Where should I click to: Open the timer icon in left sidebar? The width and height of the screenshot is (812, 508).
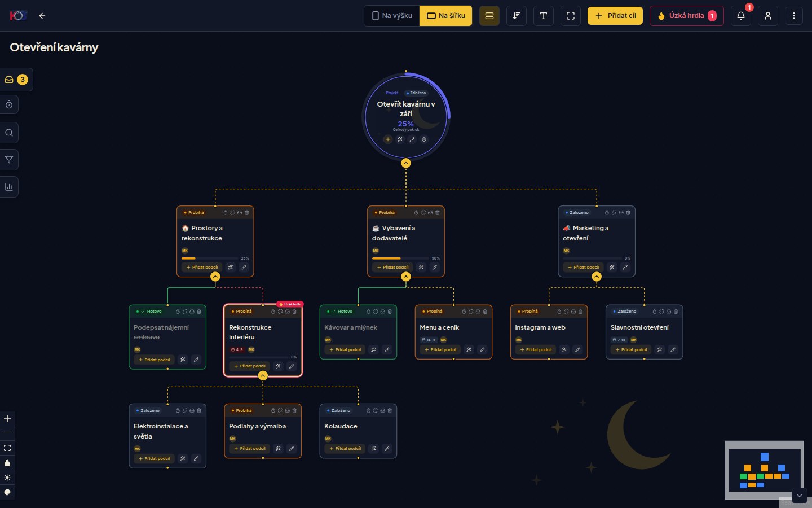tap(9, 105)
